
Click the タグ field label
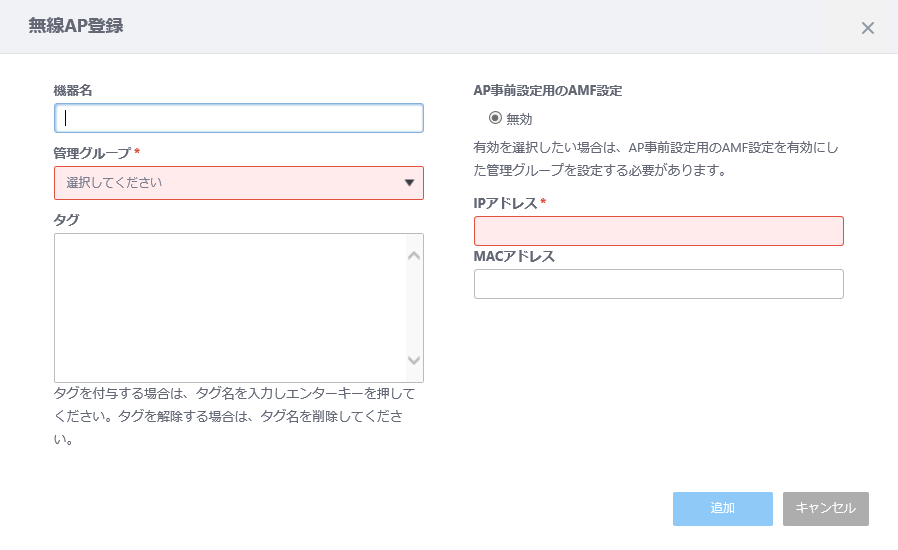tap(66, 220)
